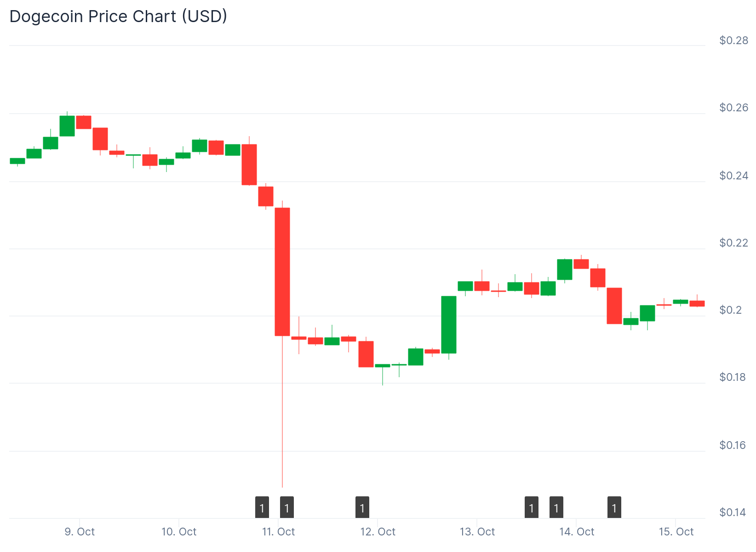Click the long lower wick reaching toward $0.15

click(282, 414)
